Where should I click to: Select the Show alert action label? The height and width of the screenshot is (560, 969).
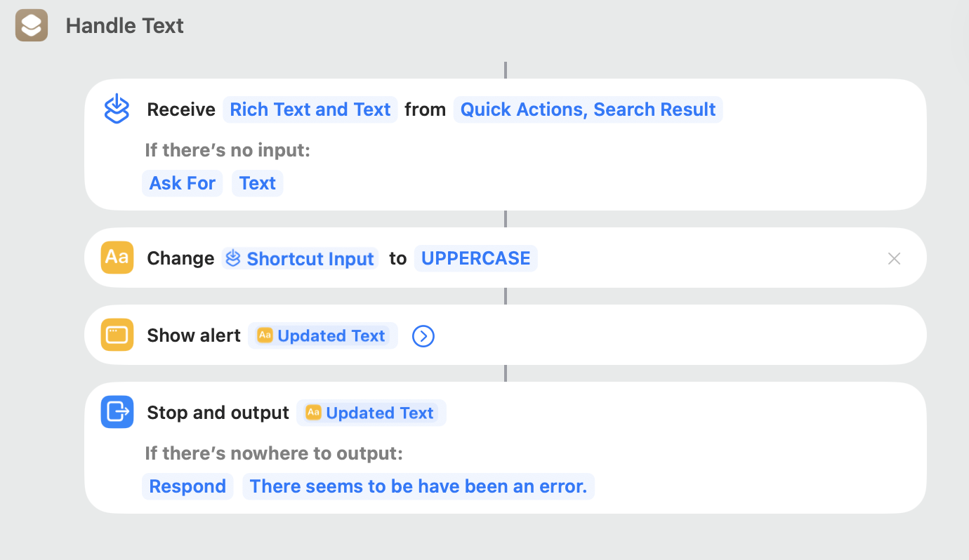coord(194,335)
